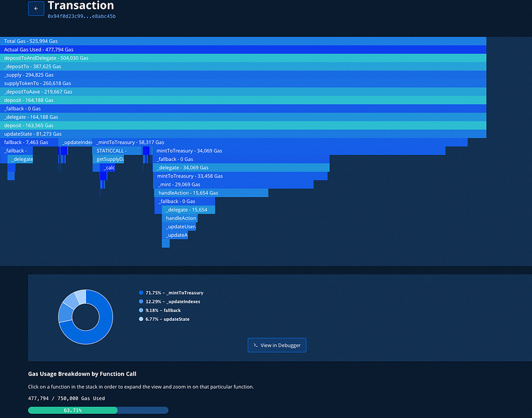
Task: Expand the _delegate - 164,188 Gas bar
Action: [243, 116]
